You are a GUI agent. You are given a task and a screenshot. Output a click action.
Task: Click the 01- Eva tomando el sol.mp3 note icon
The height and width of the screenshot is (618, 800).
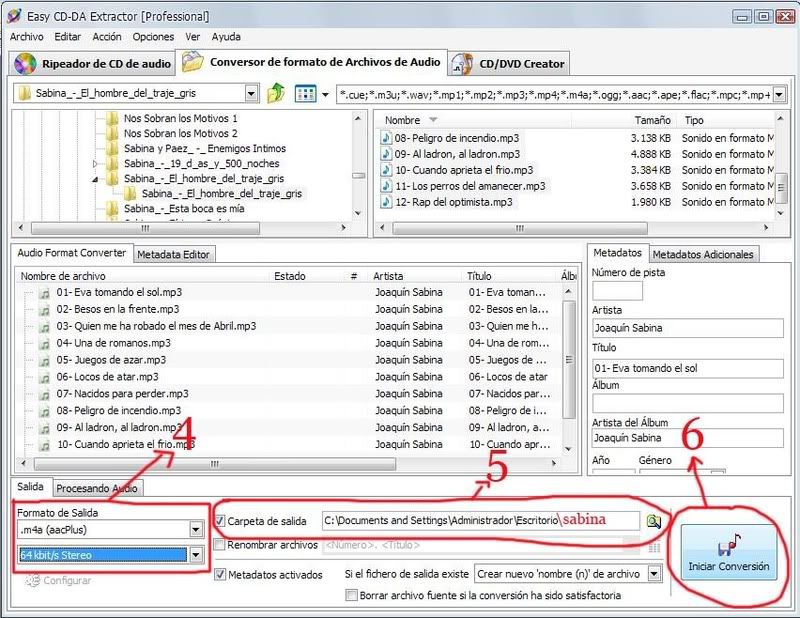[45, 293]
